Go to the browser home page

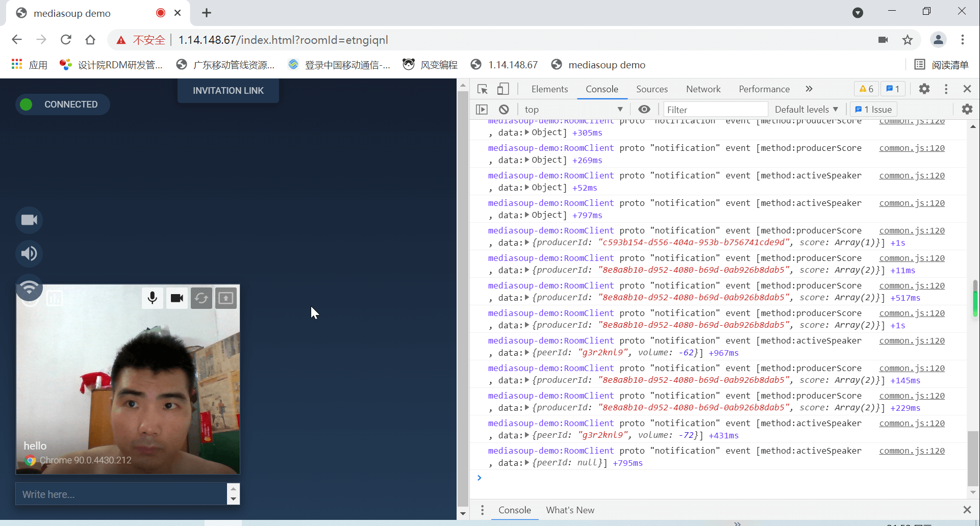coord(90,40)
